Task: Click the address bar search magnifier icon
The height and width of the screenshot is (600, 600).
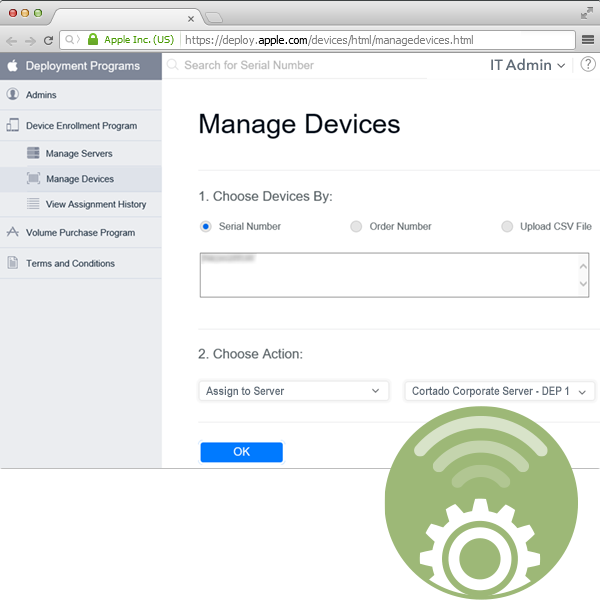Action: point(69,39)
